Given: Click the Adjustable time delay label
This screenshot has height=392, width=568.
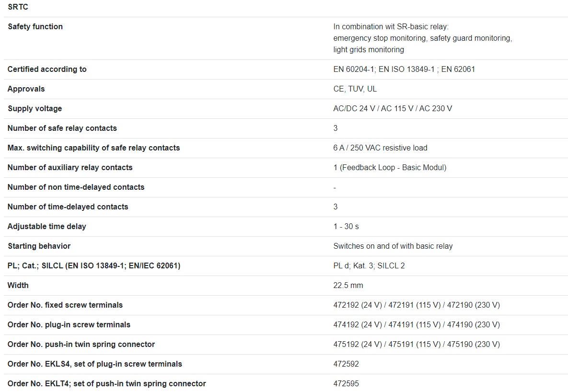Looking at the screenshot, I should [46, 227].
